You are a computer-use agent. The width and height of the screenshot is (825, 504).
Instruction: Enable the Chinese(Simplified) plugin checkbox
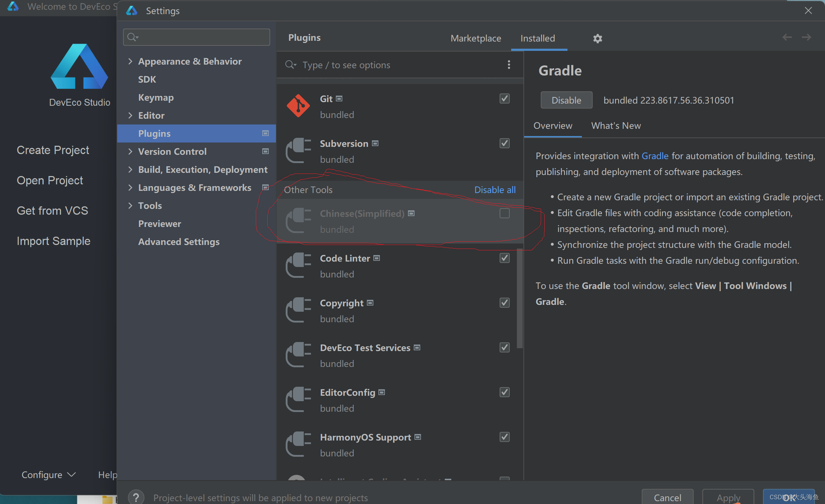(x=504, y=213)
